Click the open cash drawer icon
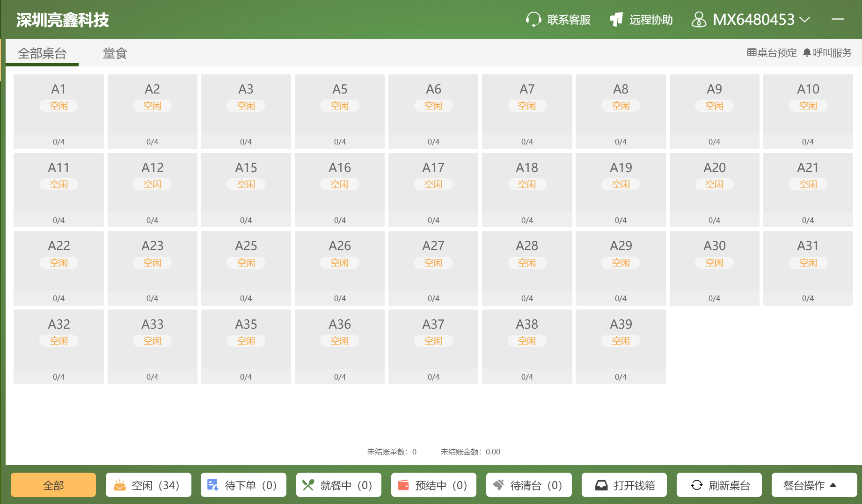The image size is (862, 504). click(x=601, y=485)
